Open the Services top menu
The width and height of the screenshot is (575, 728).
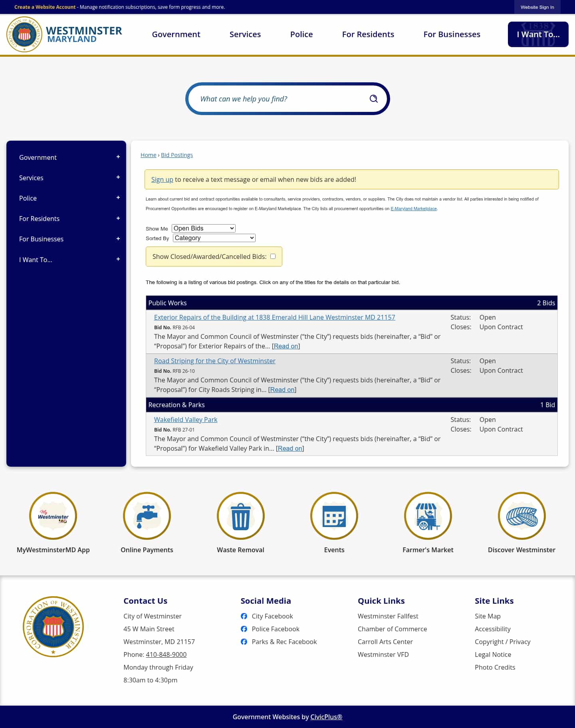(x=245, y=34)
